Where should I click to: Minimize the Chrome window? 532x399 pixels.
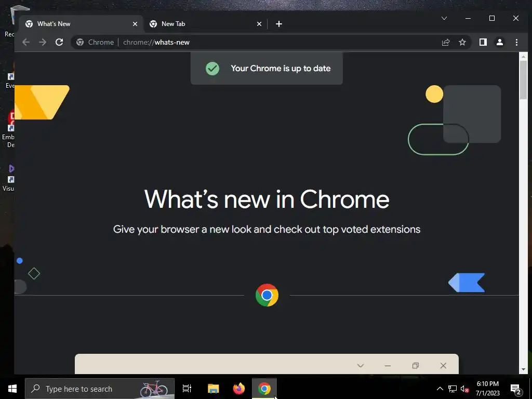click(x=468, y=18)
